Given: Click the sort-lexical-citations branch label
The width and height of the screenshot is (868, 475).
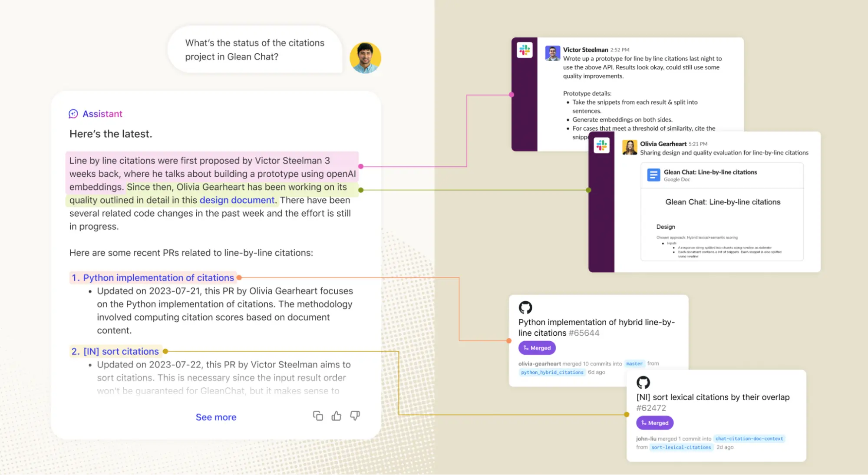Looking at the screenshot, I should 680,447.
